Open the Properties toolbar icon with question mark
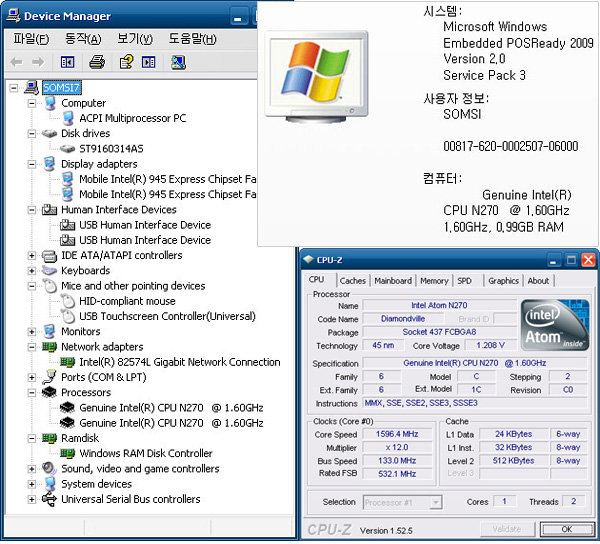 pyautogui.click(x=126, y=62)
